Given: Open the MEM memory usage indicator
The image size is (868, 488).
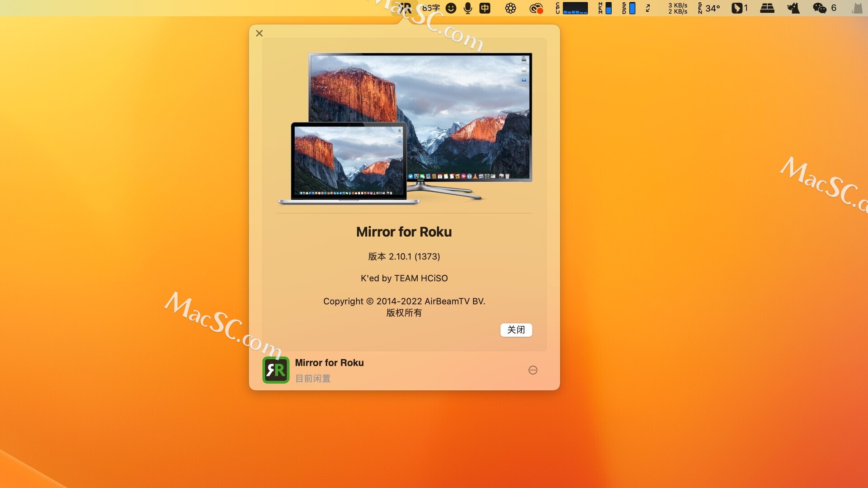Looking at the screenshot, I should click(x=605, y=8).
